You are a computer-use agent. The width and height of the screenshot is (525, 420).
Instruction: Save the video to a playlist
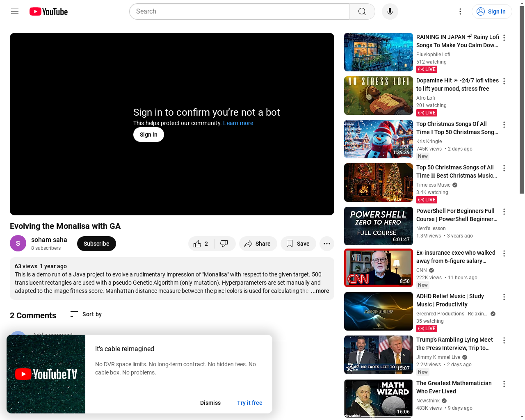click(298, 244)
